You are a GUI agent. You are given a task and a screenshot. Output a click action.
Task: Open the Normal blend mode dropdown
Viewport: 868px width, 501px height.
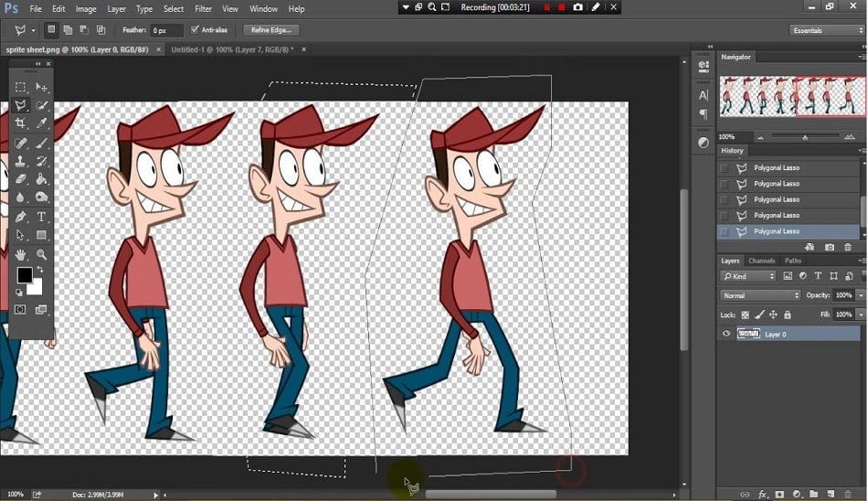pos(760,295)
